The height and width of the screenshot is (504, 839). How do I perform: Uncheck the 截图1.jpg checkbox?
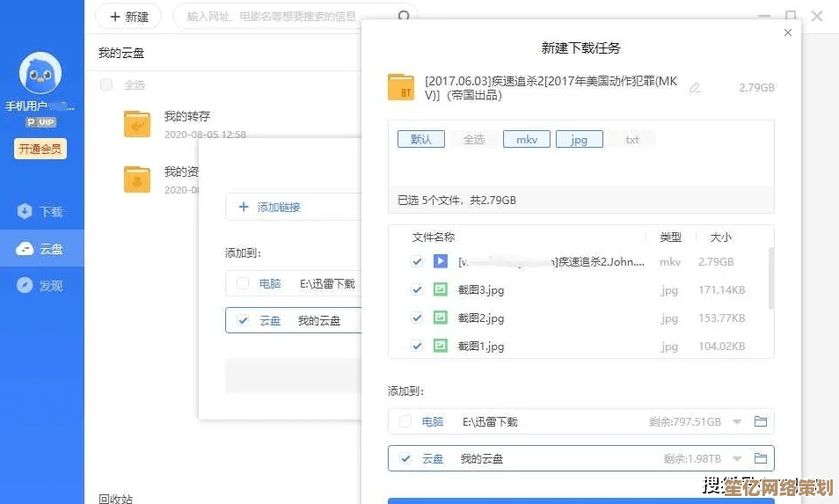coord(417,347)
